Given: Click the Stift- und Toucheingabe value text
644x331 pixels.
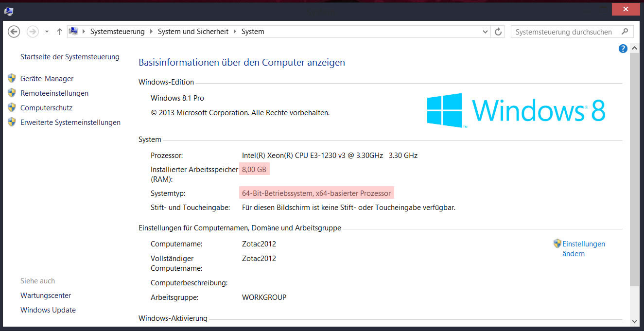Looking at the screenshot, I should click(348, 208).
